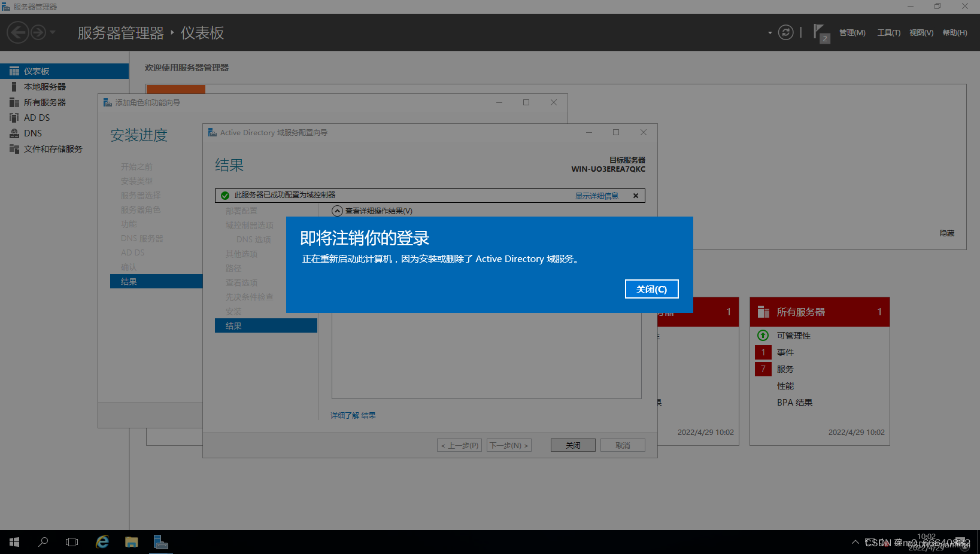Select 服务器角色 step in 添加角色和功能向导
980x554 pixels.
[x=141, y=210]
